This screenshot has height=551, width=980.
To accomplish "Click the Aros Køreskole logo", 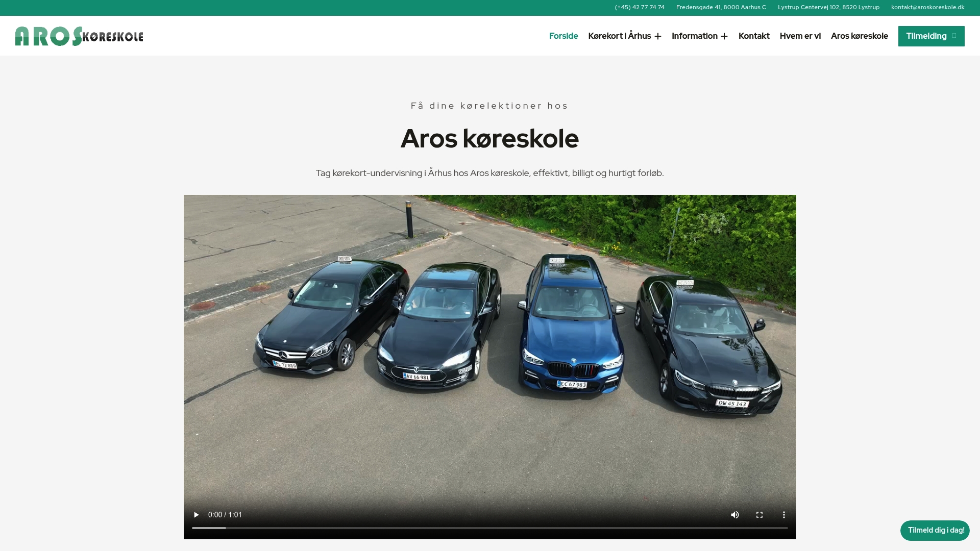I will click(79, 36).
